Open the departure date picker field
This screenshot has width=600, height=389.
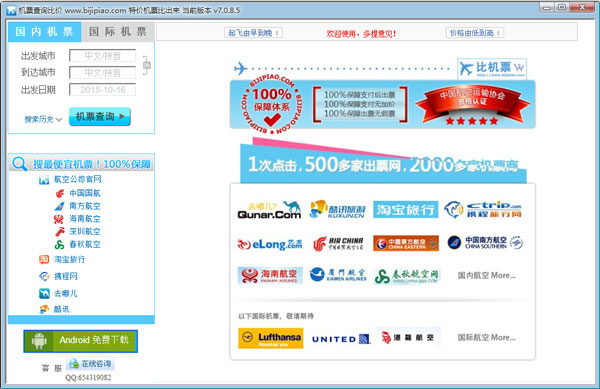103,90
